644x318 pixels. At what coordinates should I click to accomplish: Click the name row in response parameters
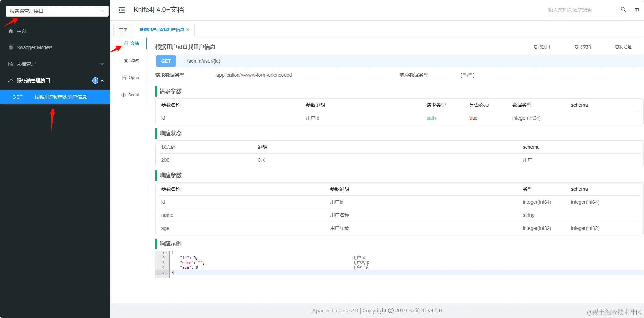[399, 215]
